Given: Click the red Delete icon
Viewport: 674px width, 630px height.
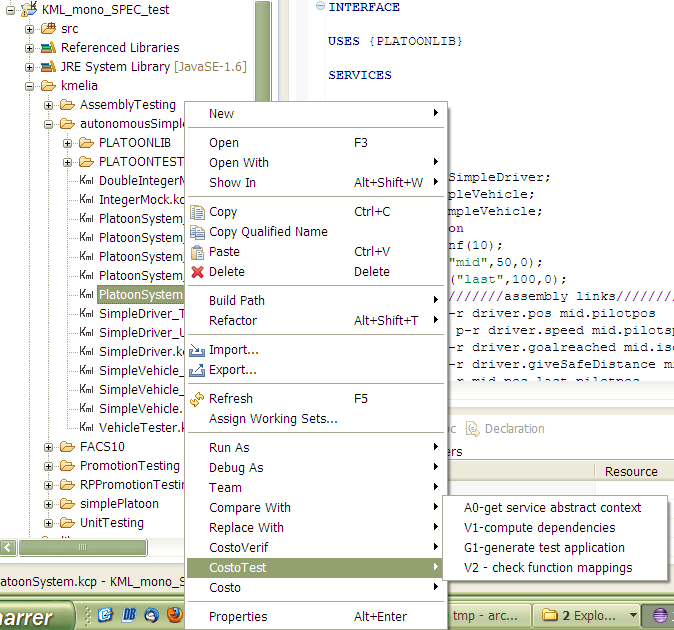Looking at the screenshot, I should pyautogui.click(x=197, y=272).
